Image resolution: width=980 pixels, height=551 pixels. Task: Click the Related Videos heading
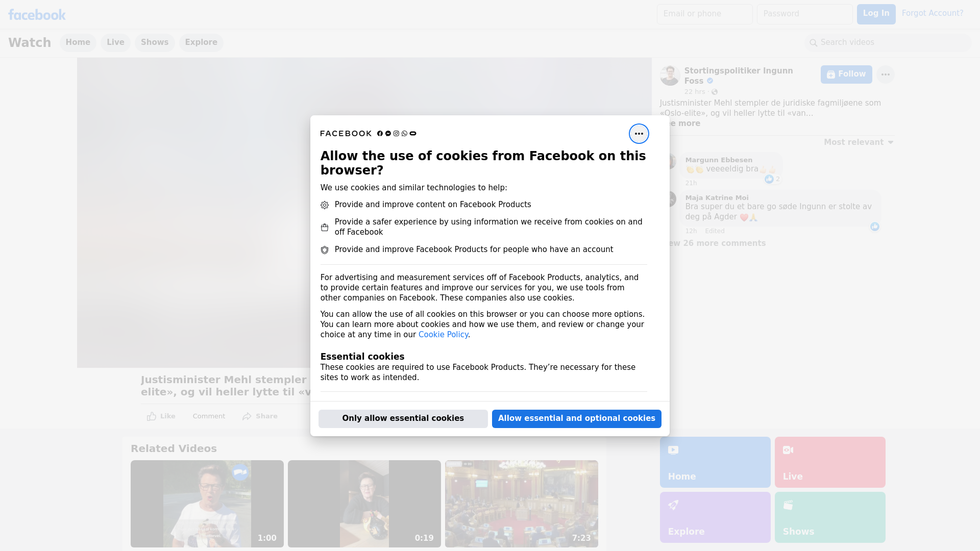pyautogui.click(x=174, y=449)
